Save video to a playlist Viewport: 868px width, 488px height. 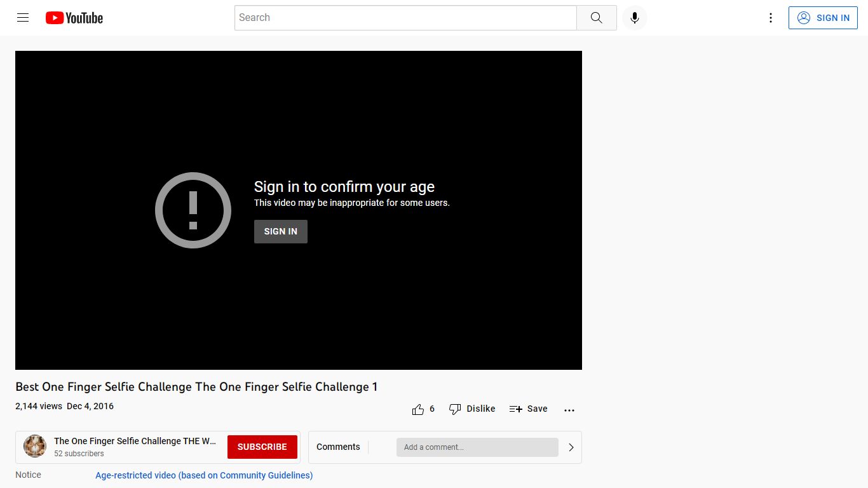pyautogui.click(x=529, y=409)
